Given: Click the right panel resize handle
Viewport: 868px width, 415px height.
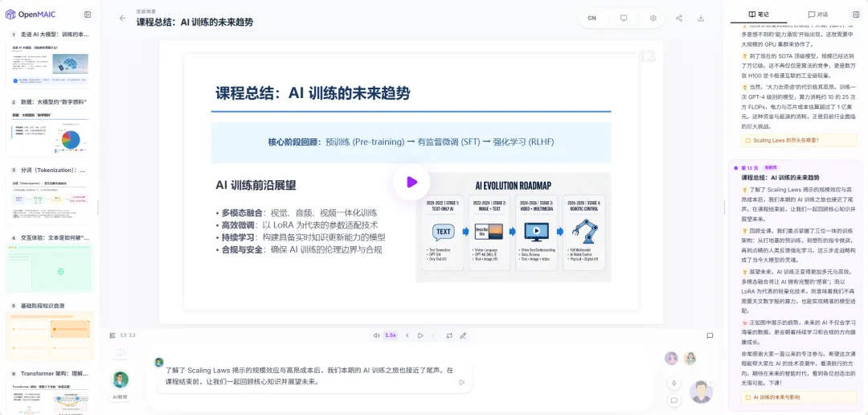Looking at the screenshot, I should [724, 207].
